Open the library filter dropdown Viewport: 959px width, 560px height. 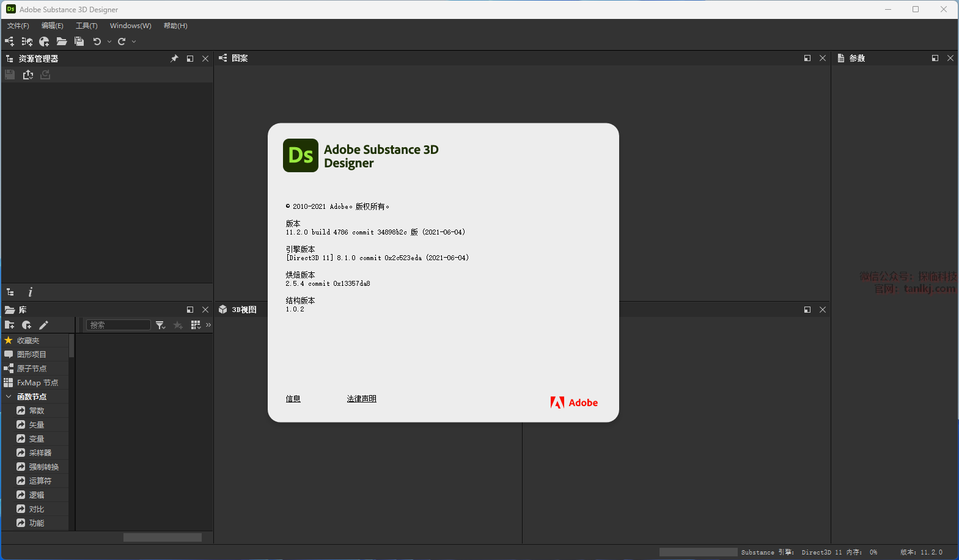pyautogui.click(x=160, y=325)
